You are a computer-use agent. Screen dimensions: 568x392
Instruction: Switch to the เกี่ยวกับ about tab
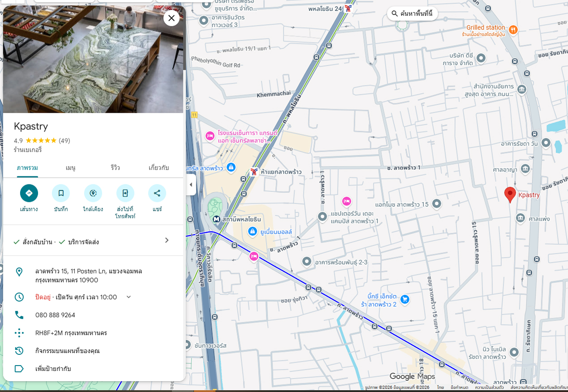coord(158,168)
